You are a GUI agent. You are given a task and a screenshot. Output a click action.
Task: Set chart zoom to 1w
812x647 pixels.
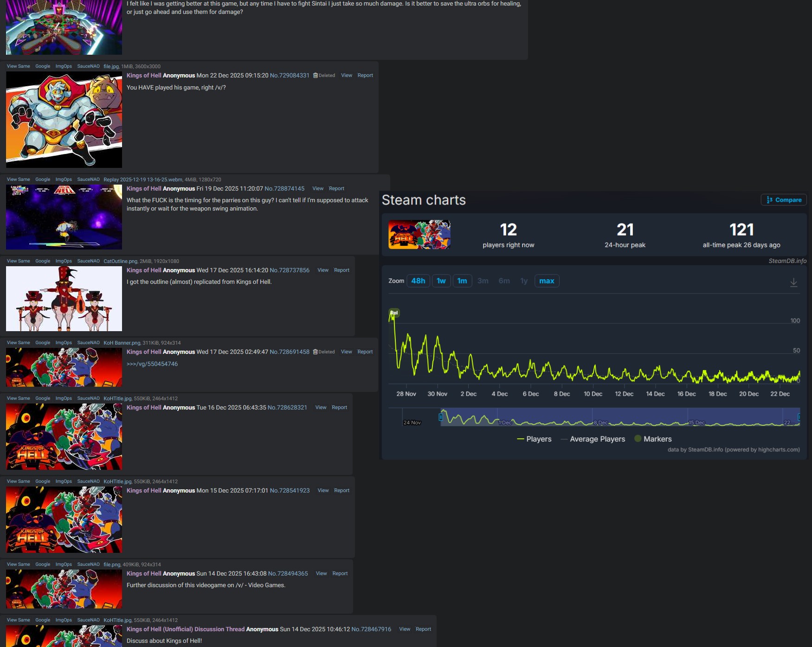[x=441, y=281]
